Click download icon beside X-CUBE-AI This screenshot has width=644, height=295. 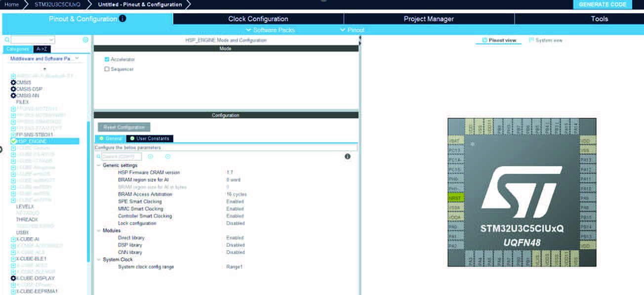[13, 239]
